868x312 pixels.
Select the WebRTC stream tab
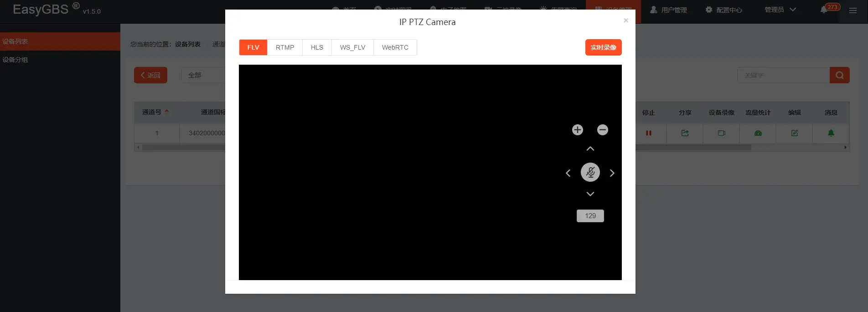click(x=395, y=47)
